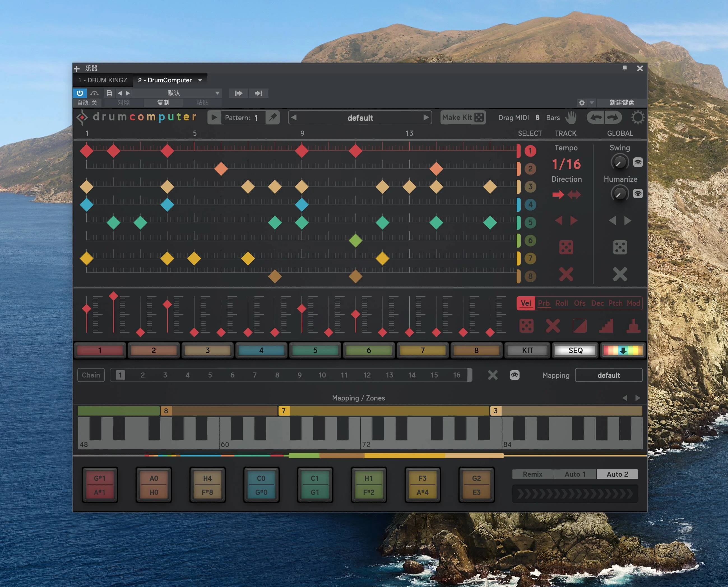Click the pattern play button

click(x=214, y=118)
